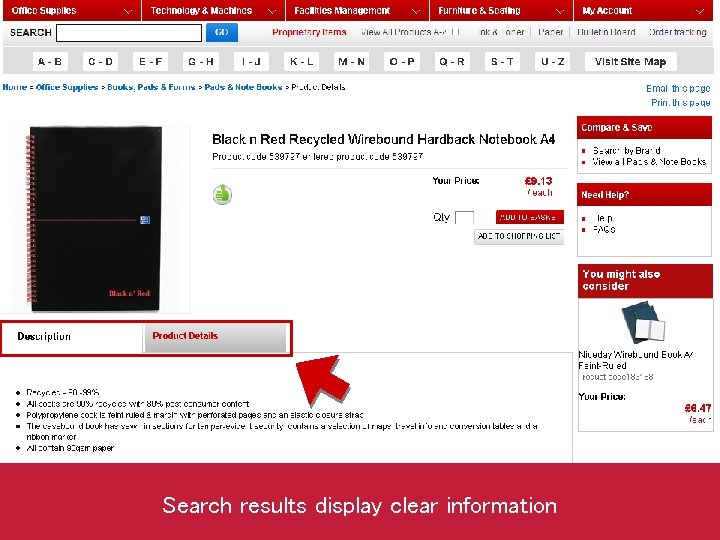Open the Bulletin Board link

(606, 32)
